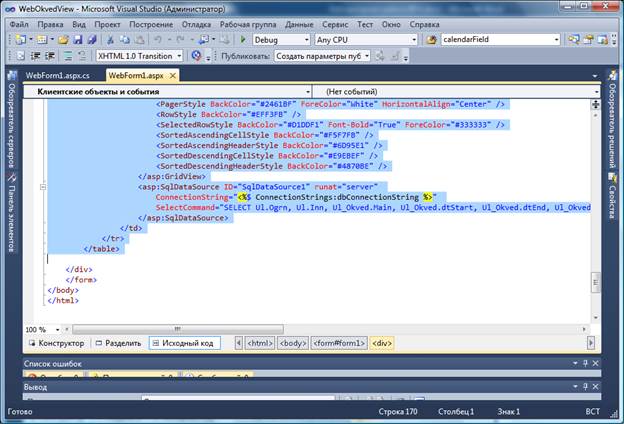Viewport: 624px width, 424px height.
Task: Click the New Project toolbar icon
Action: coord(23,40)
